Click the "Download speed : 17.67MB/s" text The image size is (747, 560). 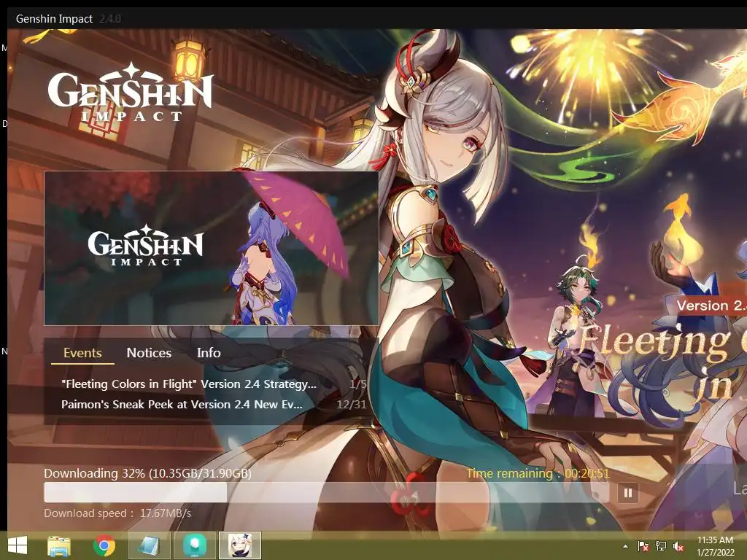point(117,513)
